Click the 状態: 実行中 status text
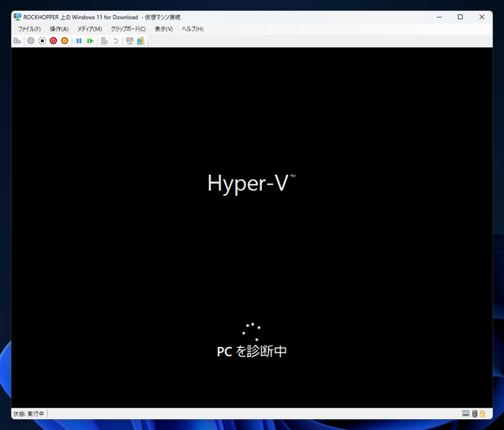 [29, 414]
